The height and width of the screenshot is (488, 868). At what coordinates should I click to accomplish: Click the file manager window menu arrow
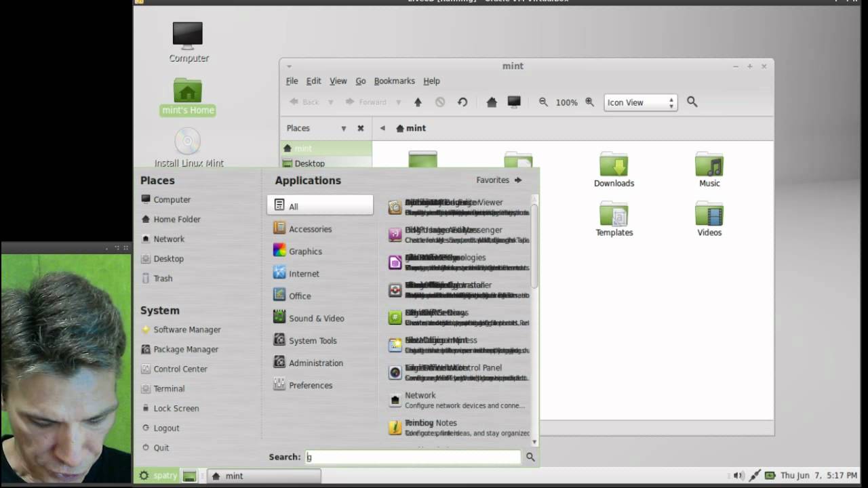pyautogui.click(x=289, y=66)
